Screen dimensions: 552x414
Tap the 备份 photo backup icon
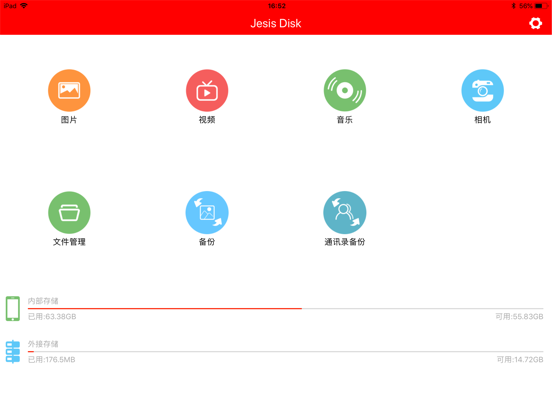207,213
